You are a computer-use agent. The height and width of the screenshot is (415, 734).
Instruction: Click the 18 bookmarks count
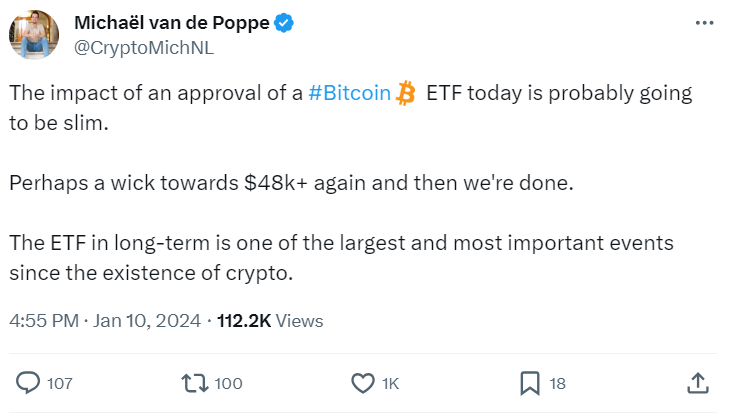click(558, 383)
